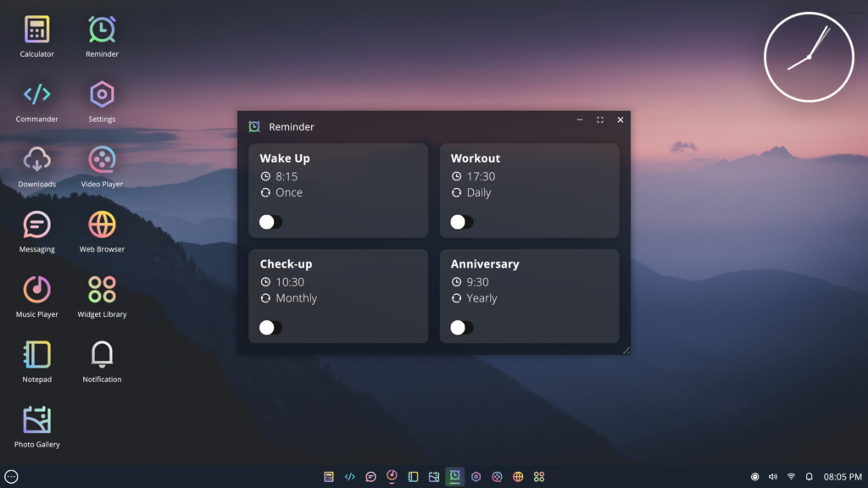868x488 pixels.
Task: Open Settings from the desktop
Action: [102, 93]
